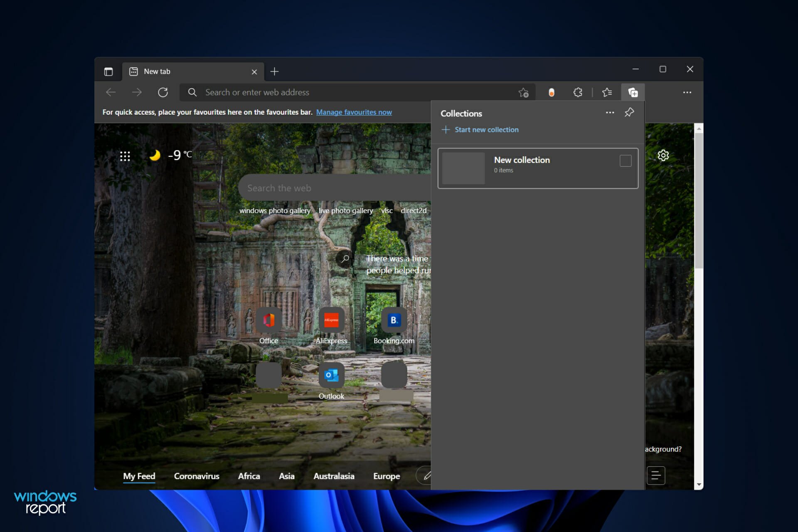Open the Booking.com quick link
The height and width of the screenshot is (532, 798).
point(394,327)
